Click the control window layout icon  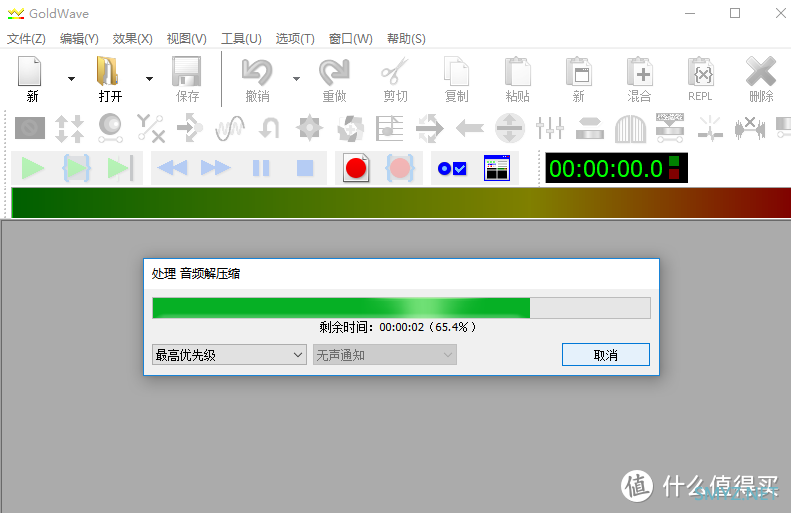(x=497, y=168)
